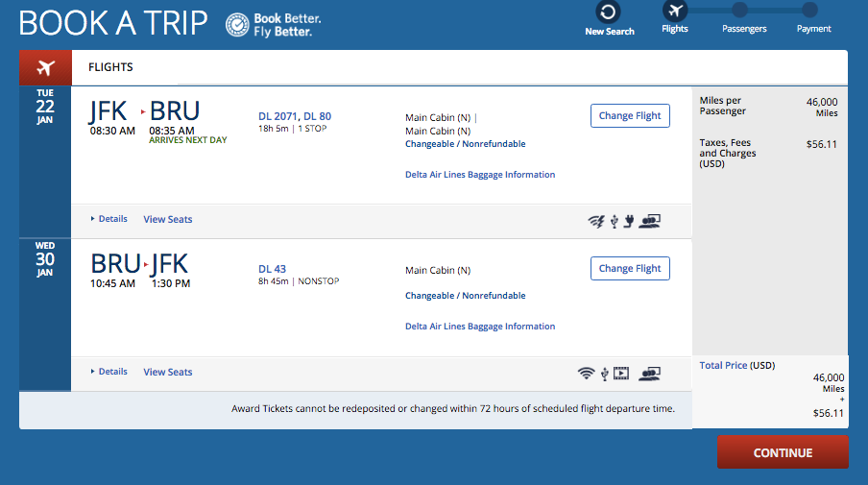Click the USB power icon on the outbound flight
Viewport: 868px width, 485px height.
[x=613, y=221]
